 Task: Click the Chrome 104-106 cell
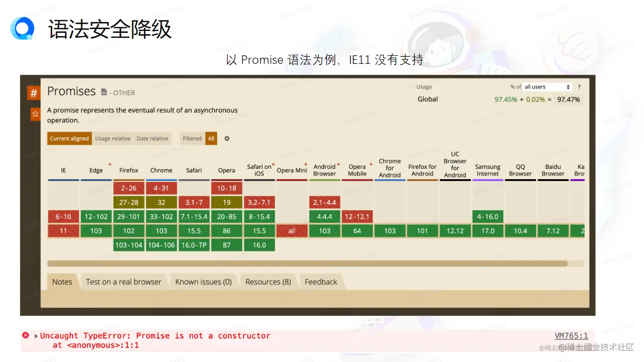pyautogui.click(x=161, y=245)
